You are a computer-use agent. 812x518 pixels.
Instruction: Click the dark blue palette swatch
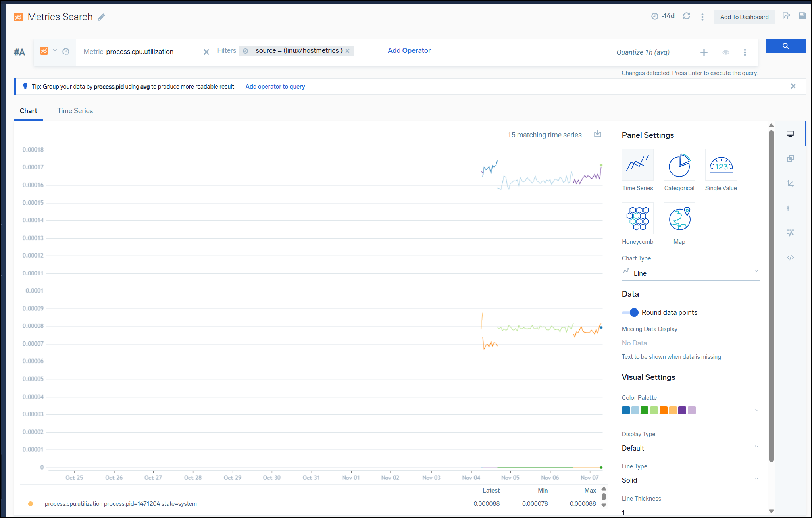pos(626,410)
